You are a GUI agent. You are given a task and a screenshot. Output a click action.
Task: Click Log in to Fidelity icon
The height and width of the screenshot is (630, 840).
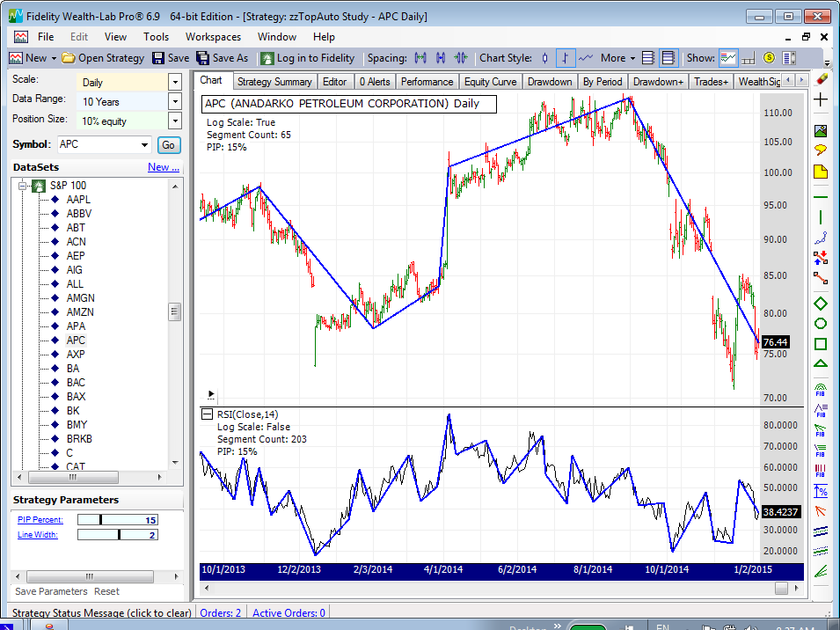coord(267,58)
